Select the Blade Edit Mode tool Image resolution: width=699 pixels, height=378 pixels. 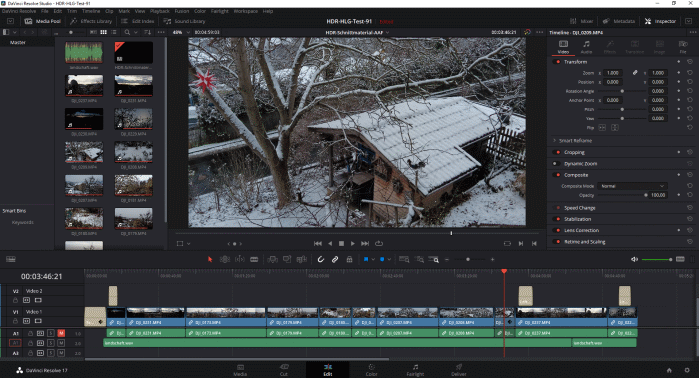point(254,259)
